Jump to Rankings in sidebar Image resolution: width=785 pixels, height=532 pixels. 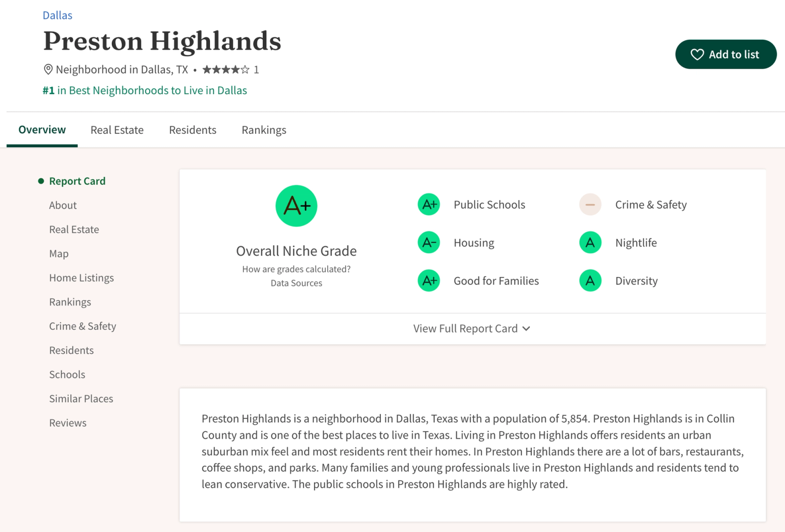click(x=70, y=302)
